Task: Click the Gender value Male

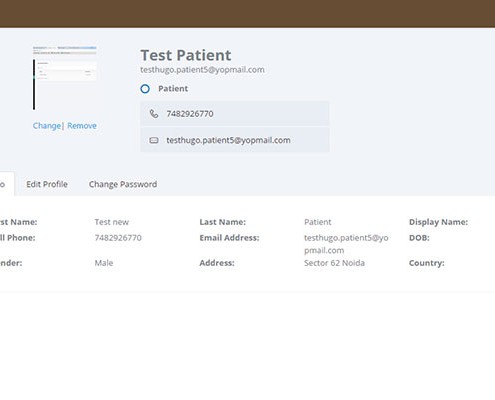Action: click(104, 263)
